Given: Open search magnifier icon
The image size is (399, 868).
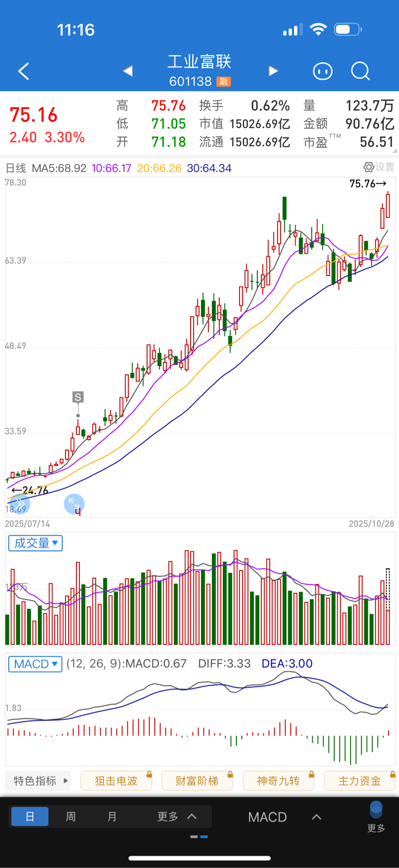Looking at the screenshot, I should point(361,71).
